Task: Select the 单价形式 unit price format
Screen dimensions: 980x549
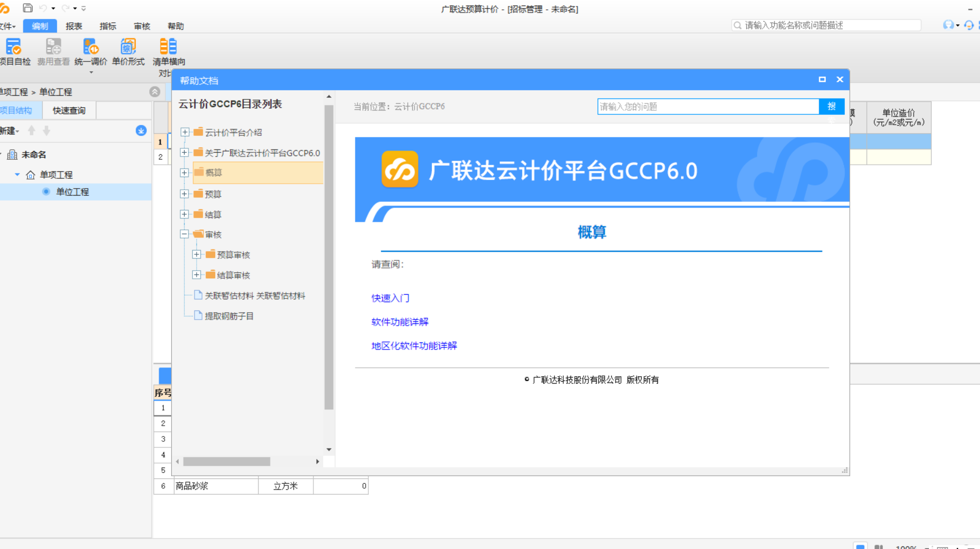Action: (128, 52)
